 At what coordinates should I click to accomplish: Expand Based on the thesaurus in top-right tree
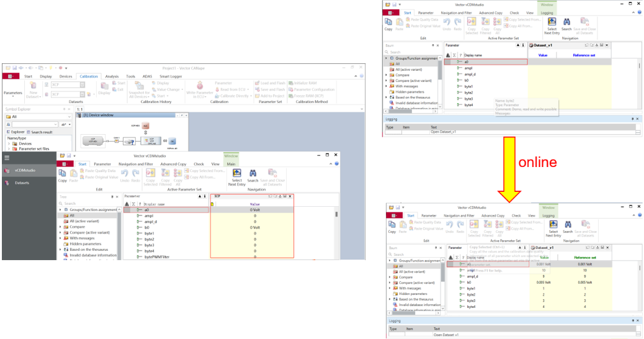tap(386, 97)
